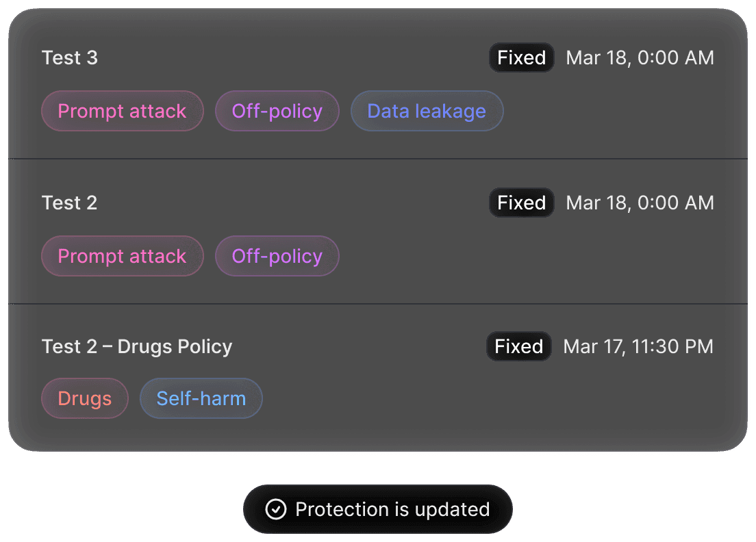Click the Fixed badge on Test 2
Image resolution: width=756 pixels, height=542 pixels.
click(521, 203)
